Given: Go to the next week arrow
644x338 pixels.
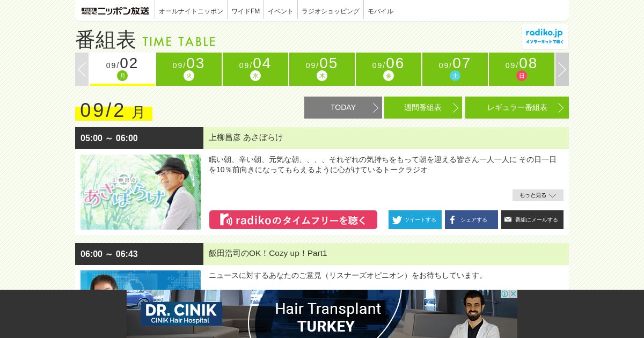Looking at the screenshot, I should (562, 69).
